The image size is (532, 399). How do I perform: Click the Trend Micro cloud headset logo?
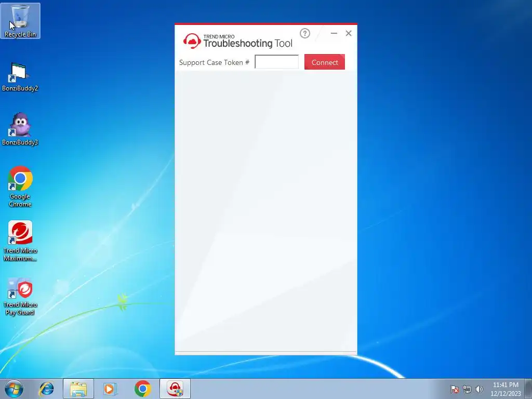tap(192, 41)
